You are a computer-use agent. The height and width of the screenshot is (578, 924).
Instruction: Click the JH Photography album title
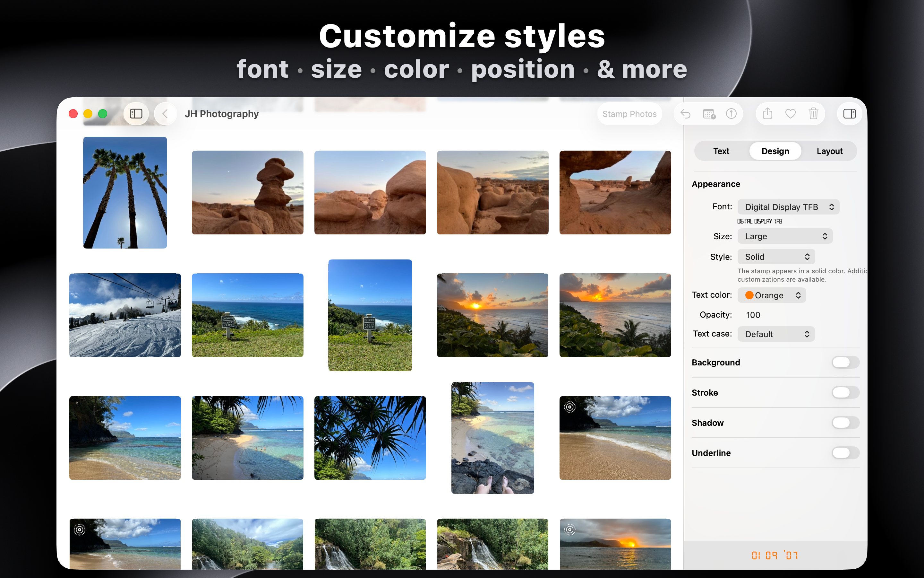(x=221, y=114)
